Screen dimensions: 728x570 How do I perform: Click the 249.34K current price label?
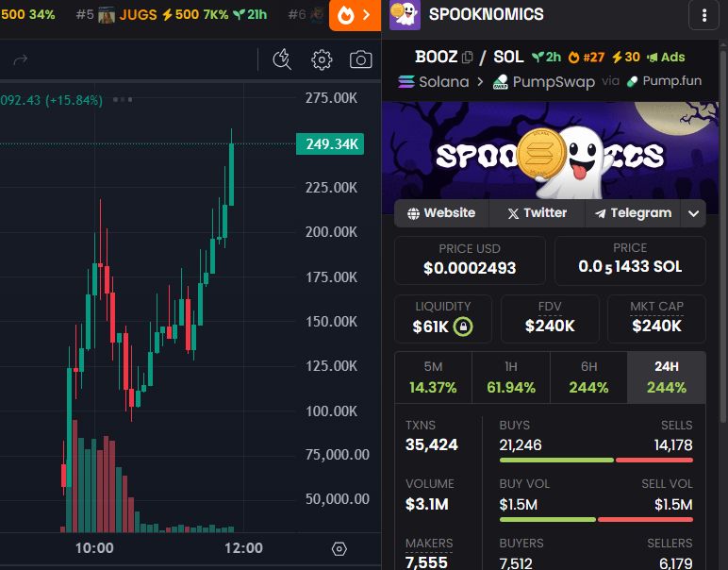pos(330,144)
